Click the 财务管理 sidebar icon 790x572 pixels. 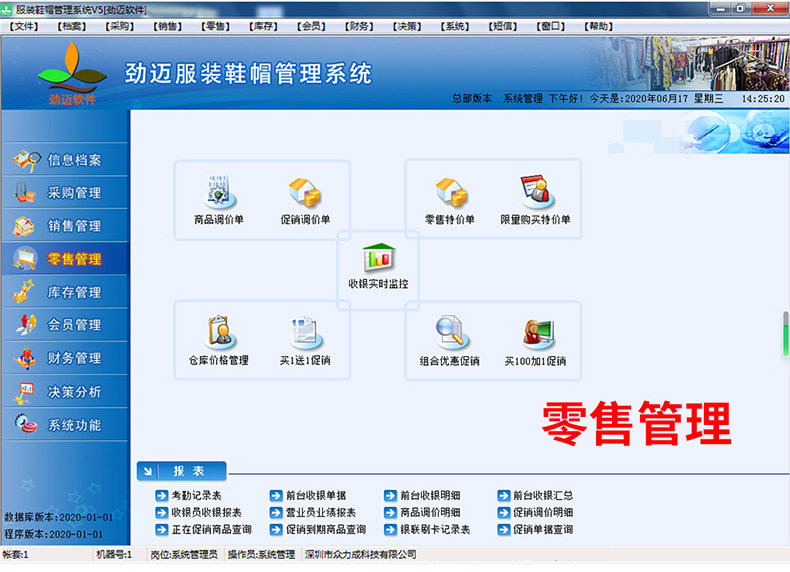click(x=25, y=358)
